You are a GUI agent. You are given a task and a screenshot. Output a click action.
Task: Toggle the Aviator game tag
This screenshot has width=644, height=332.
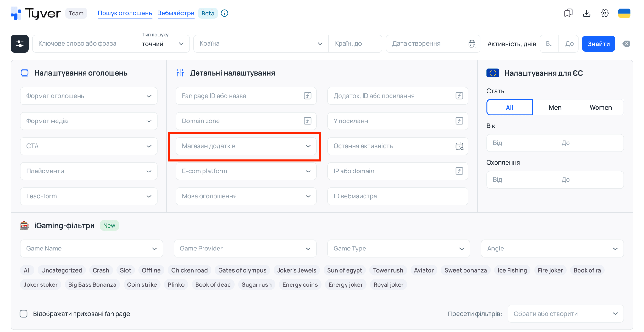tap(424, 270)
